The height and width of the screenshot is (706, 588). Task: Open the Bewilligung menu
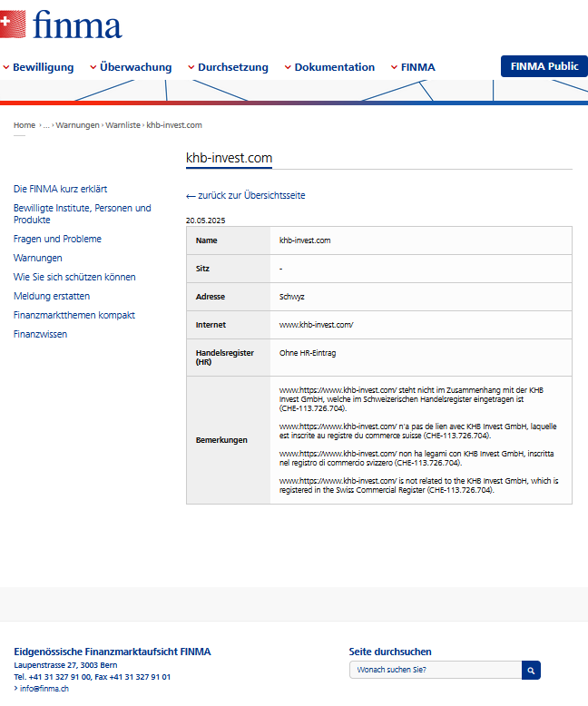click(44, 67)
